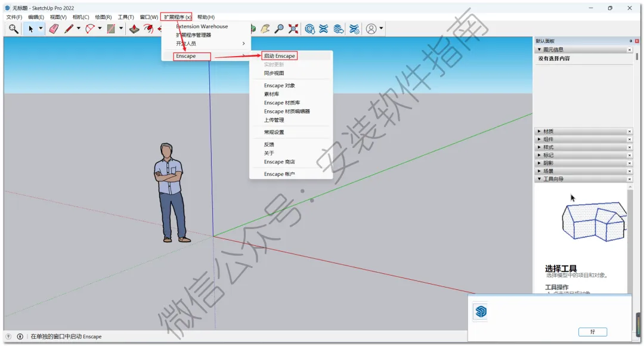Viewport: 644px width, 346px height.
Task: Expand the 材质 panel
Action: tap(539, 131)
